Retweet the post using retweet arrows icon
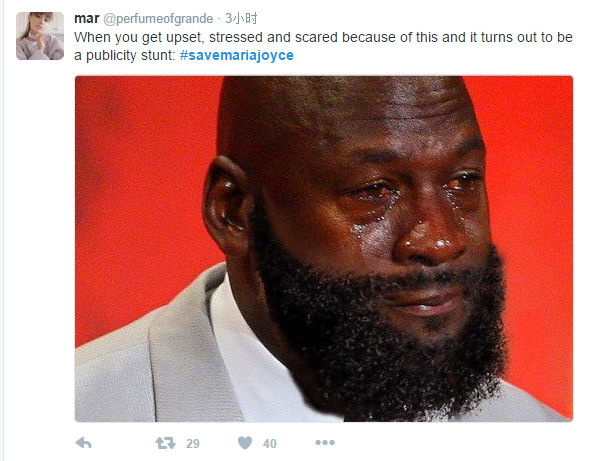Image resolution: width=590 pixels, height=461 pixels. (166, 443)
